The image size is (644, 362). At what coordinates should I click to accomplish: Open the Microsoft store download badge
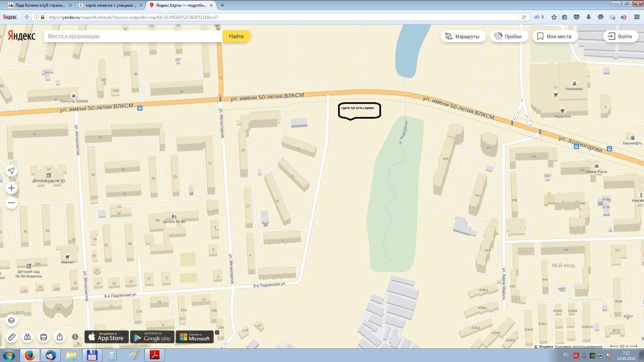click(x=195, y=337)
